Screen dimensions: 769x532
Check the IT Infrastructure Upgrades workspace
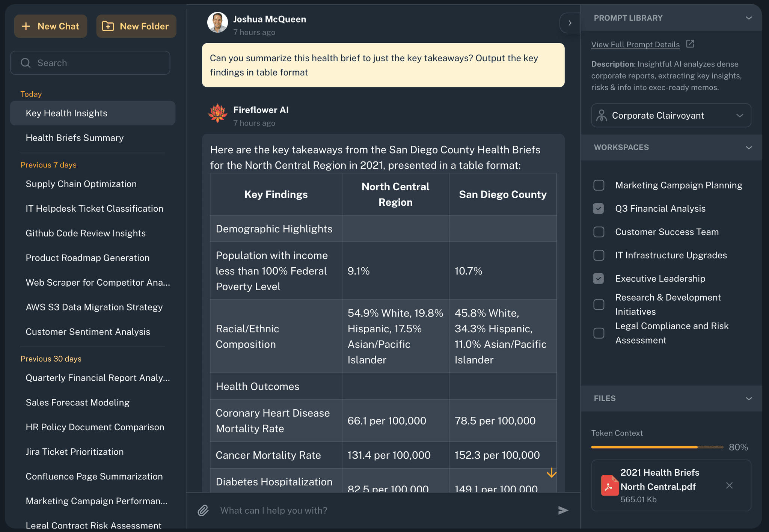pos(599,255)
